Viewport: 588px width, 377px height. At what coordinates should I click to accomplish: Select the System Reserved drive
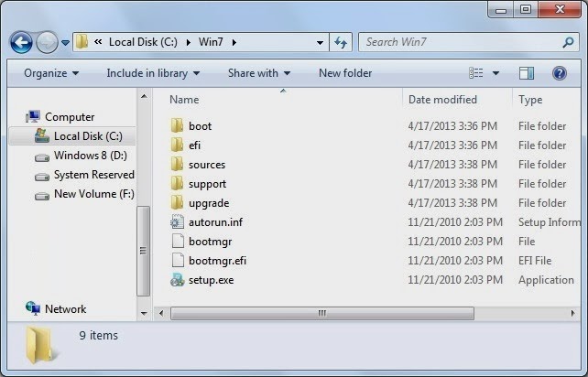[94, 175]
